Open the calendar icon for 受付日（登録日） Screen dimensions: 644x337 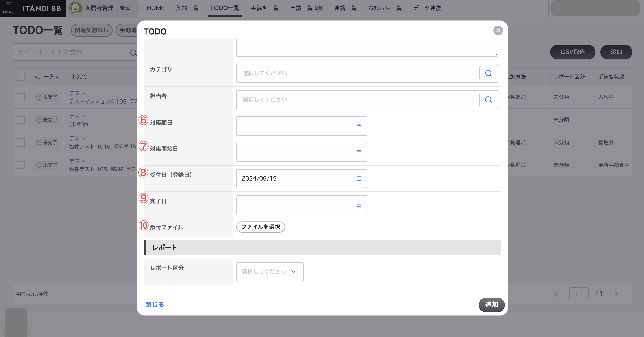coord(359,178)
